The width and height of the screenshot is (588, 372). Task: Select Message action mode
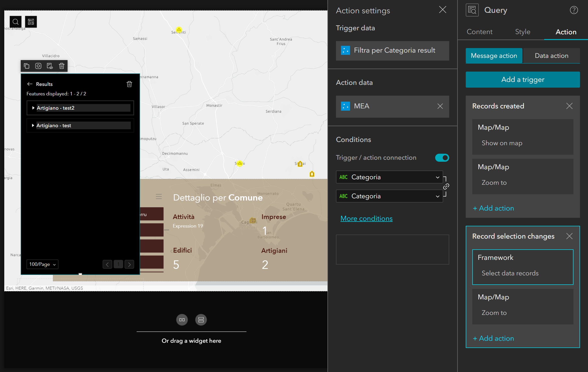pos(494,56)
